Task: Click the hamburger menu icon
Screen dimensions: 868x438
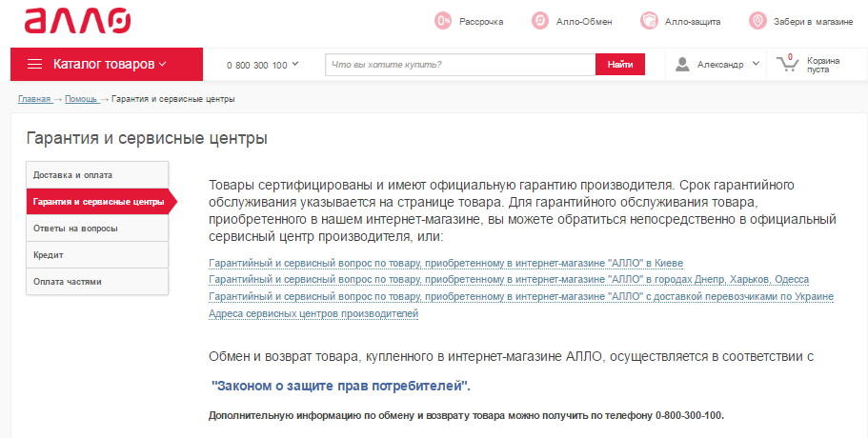Action: tap(34, 64)
